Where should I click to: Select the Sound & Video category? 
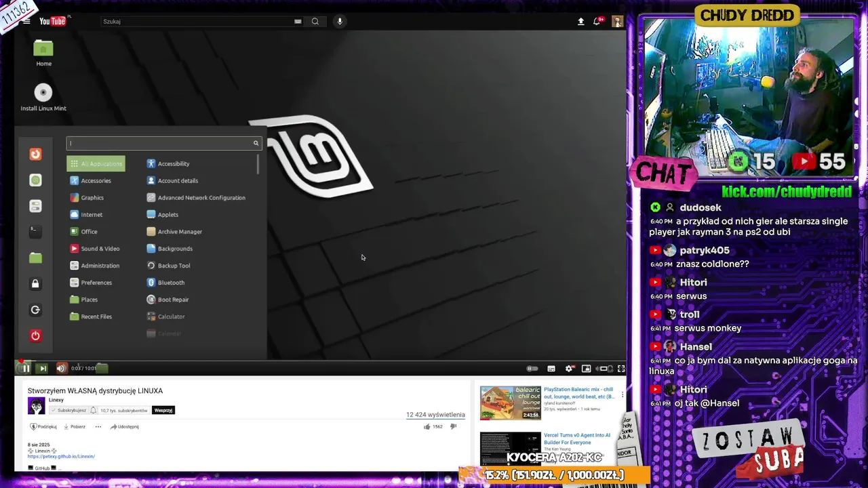96,249
